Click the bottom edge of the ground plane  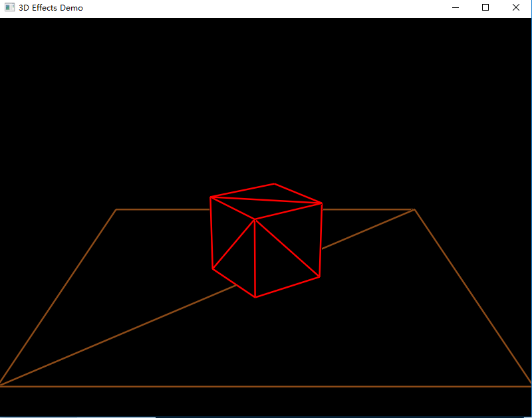pyautogui.click(x=266, y=385)
